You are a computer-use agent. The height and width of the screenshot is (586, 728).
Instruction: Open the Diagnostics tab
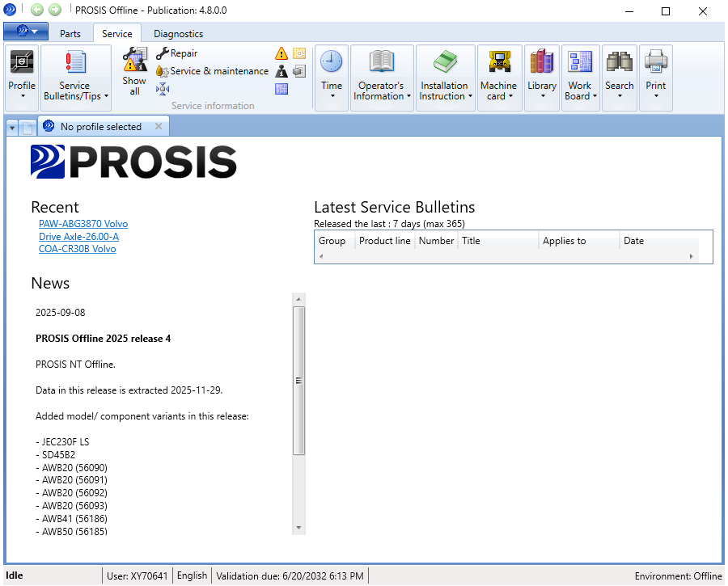point(178,34)
